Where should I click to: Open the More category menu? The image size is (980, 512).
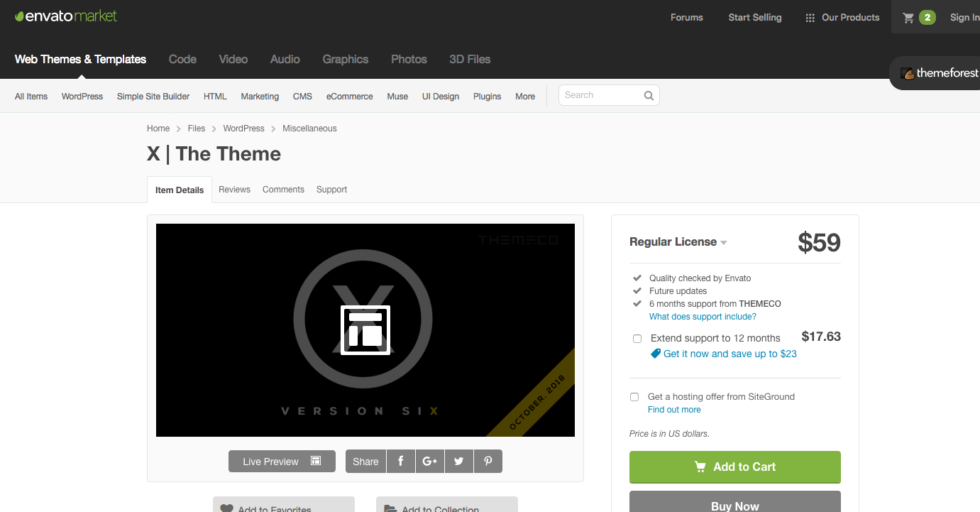point(525,97)
